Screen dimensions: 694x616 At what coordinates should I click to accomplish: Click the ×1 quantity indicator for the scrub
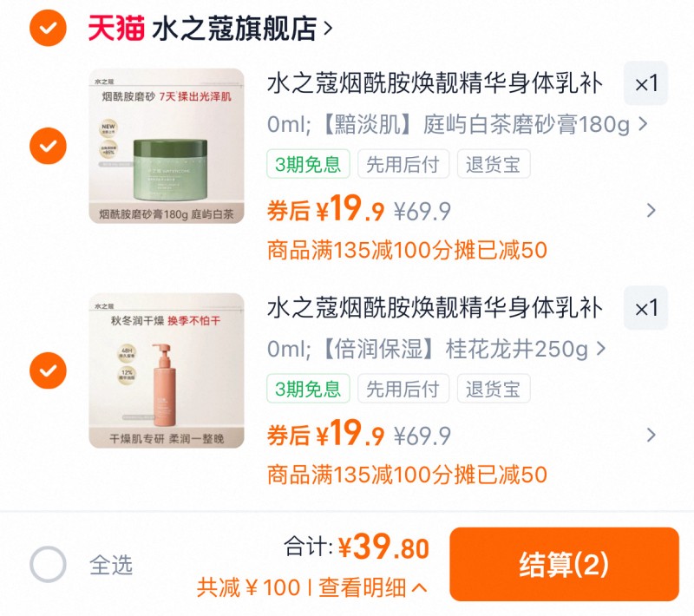pyautogui.click(x=645, y=85)
